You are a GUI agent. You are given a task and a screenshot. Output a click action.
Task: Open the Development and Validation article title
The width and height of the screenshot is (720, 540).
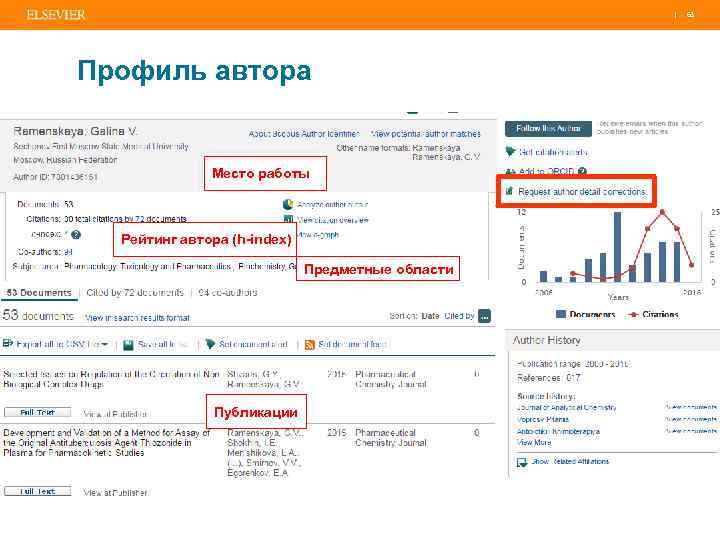[106, 443]
